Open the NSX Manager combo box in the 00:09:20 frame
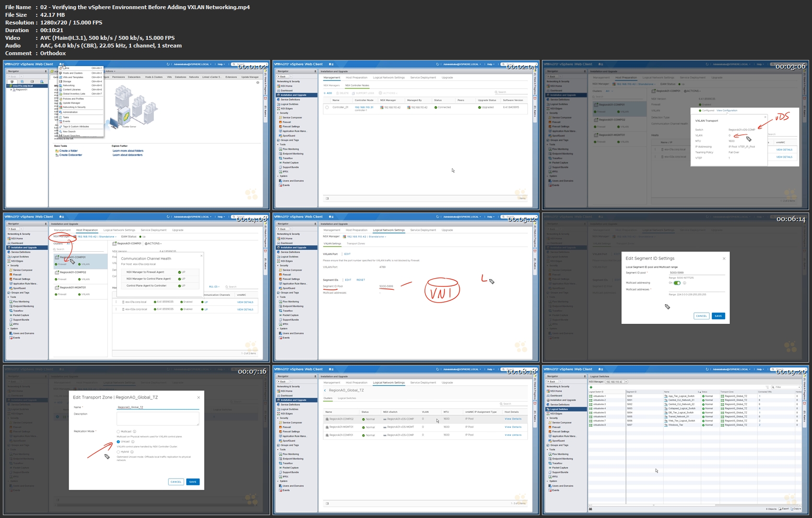812x518 pixels. point(617,382)
